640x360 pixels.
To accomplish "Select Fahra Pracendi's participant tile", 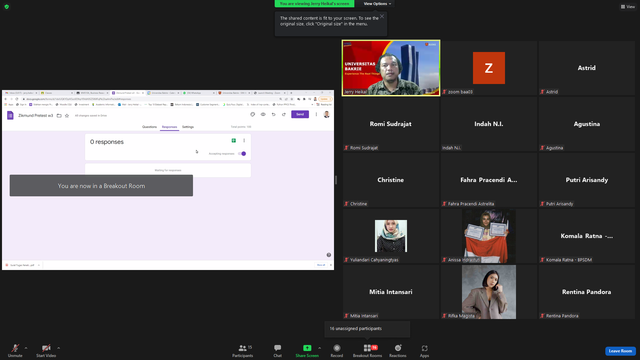I will point(489,180).
